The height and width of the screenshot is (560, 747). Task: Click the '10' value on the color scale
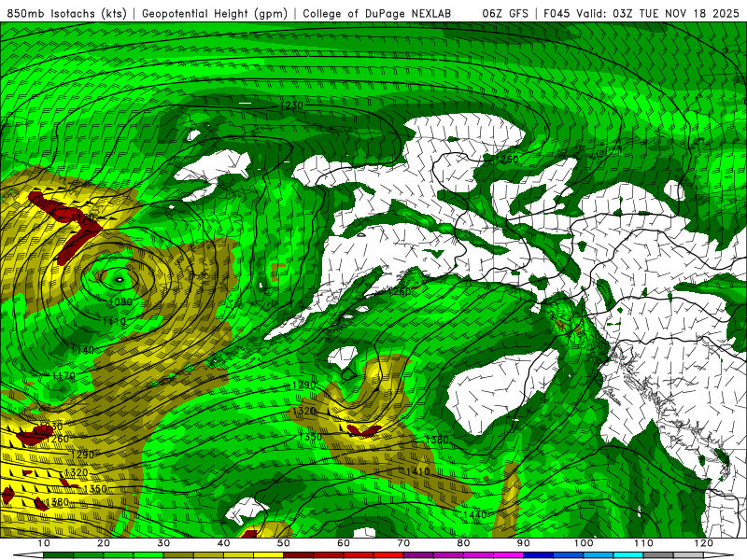pyautogui.click(x=43, y=543)
